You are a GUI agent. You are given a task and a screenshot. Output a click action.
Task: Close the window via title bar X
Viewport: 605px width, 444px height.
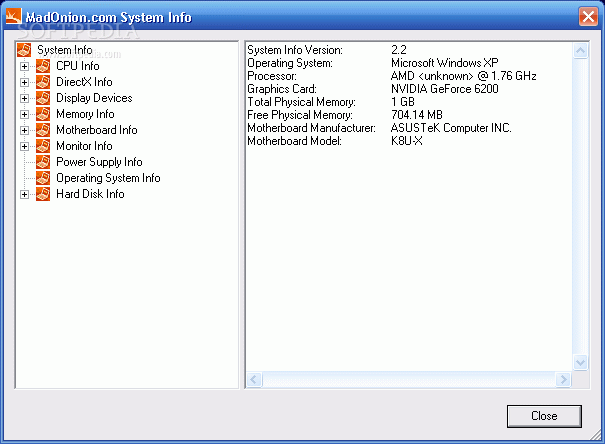(588, 17)
